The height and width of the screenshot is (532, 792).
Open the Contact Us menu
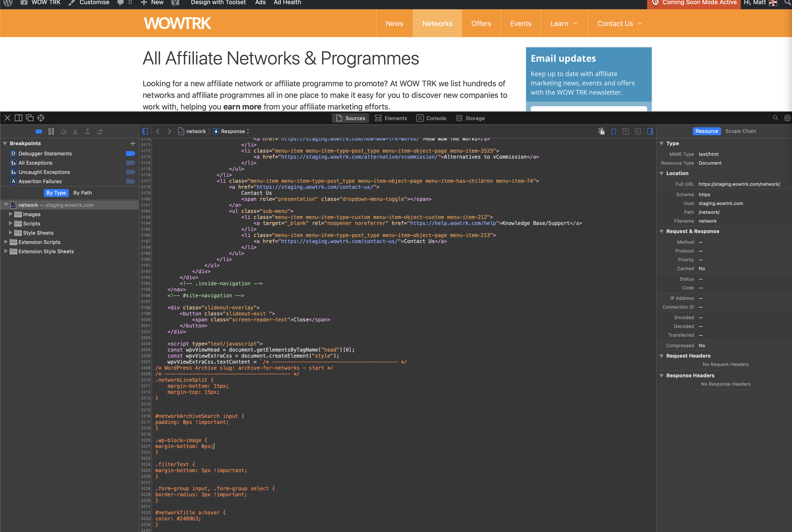pyautogui.click(x=620, y=23)
